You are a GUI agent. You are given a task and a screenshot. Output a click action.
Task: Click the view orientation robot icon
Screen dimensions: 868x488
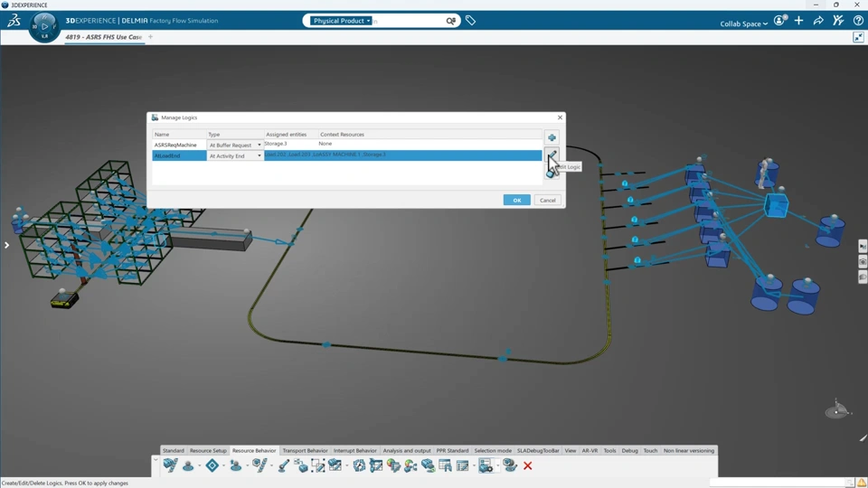click(837, 410)
